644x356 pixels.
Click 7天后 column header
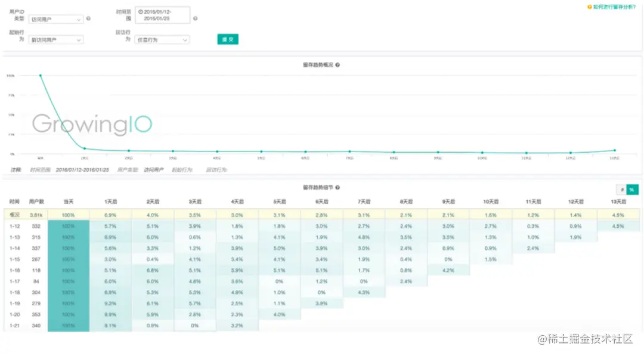pos(364,202)
